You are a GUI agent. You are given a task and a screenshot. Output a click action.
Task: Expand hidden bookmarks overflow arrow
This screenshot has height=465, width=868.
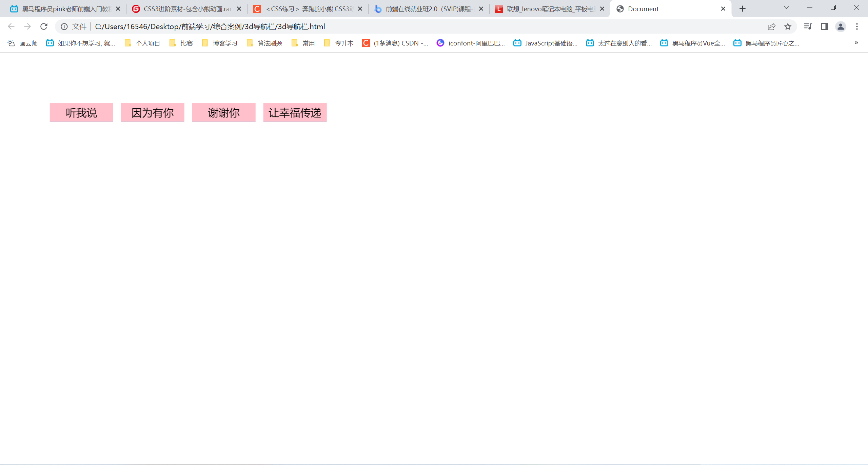(856, 43)
